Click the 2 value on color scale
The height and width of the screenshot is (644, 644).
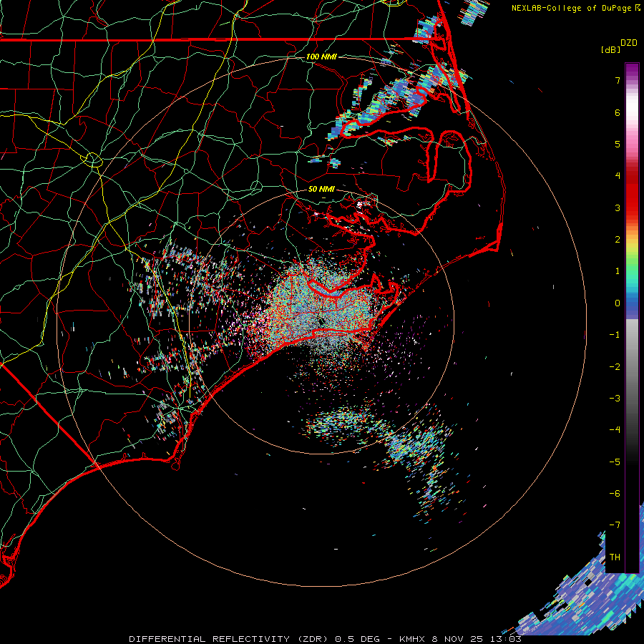618,240
